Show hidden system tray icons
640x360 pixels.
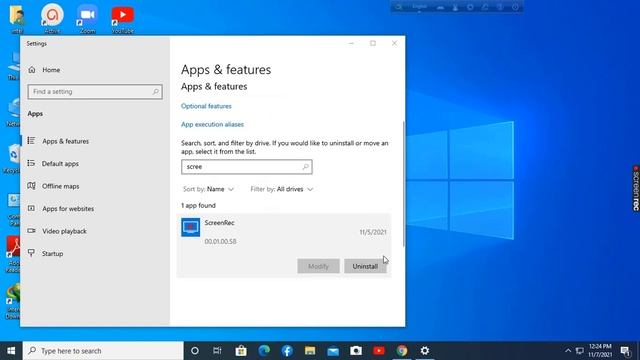click(568, 351)
